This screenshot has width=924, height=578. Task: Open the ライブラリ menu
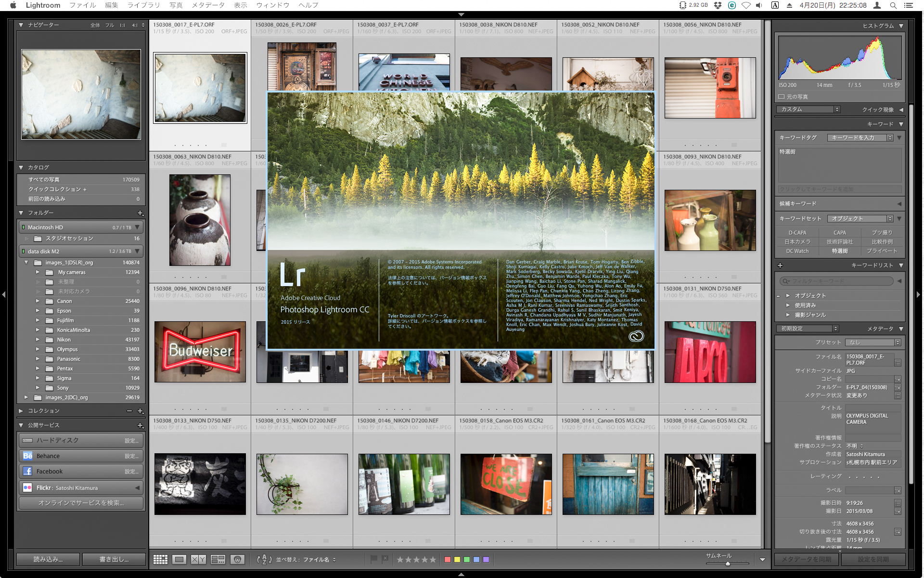(x=143, y=5)
